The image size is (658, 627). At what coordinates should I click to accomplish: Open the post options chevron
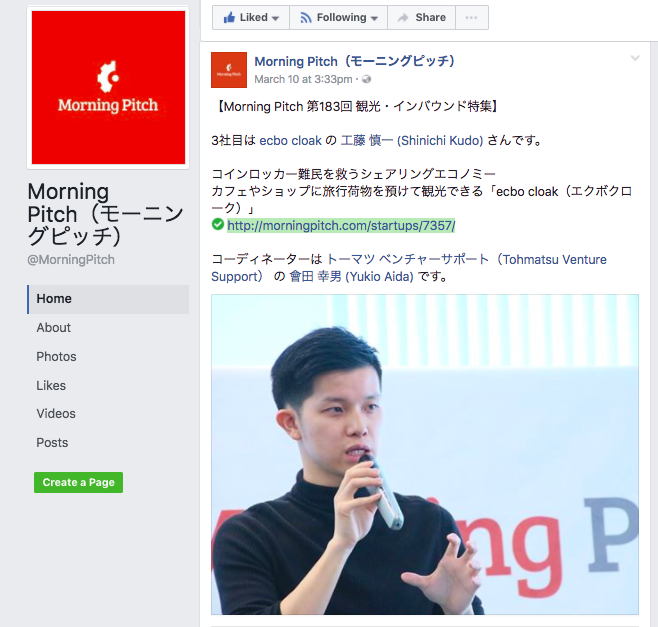click(x=635, y=58)
